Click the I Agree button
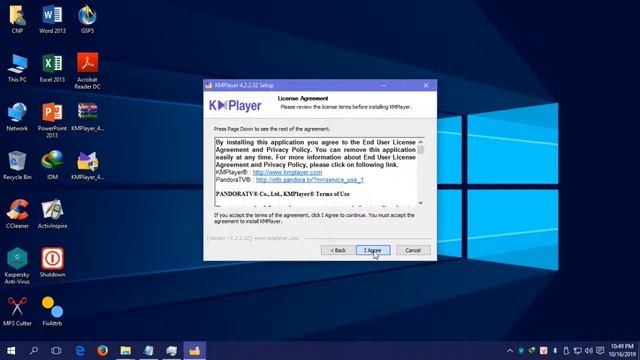Viewport: 640px width, 360px height. [373, 250]
